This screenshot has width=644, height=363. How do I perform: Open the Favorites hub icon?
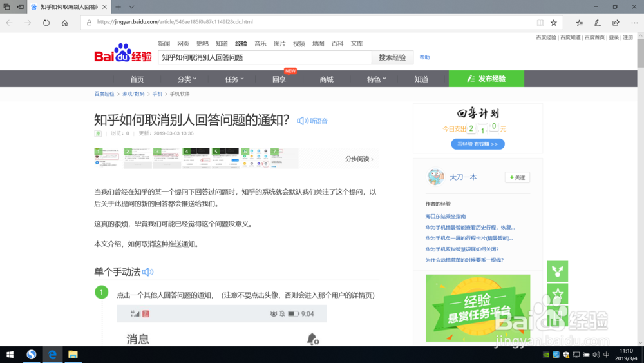(x=579, y=23)
